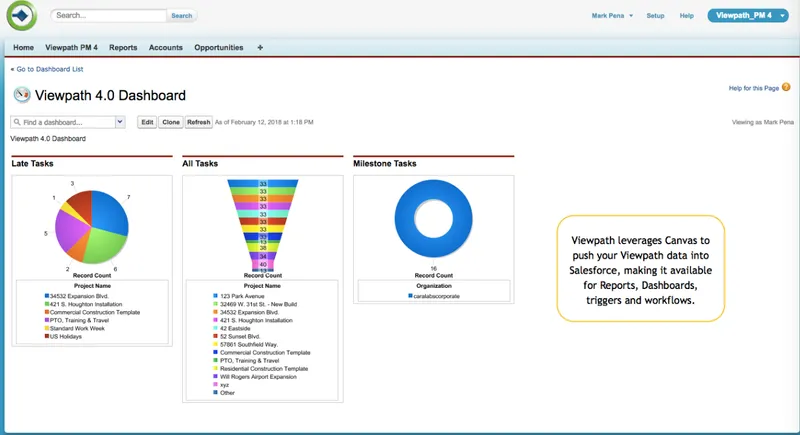800x435 pixels.
Task: Click the 123 Park Avenue legend swatch
Action: click(215, 296)
